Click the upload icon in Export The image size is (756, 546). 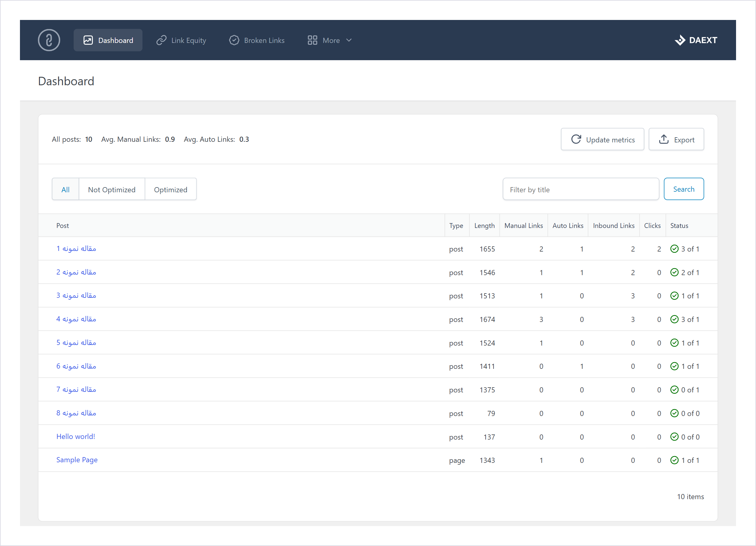(x=664, y=139)
